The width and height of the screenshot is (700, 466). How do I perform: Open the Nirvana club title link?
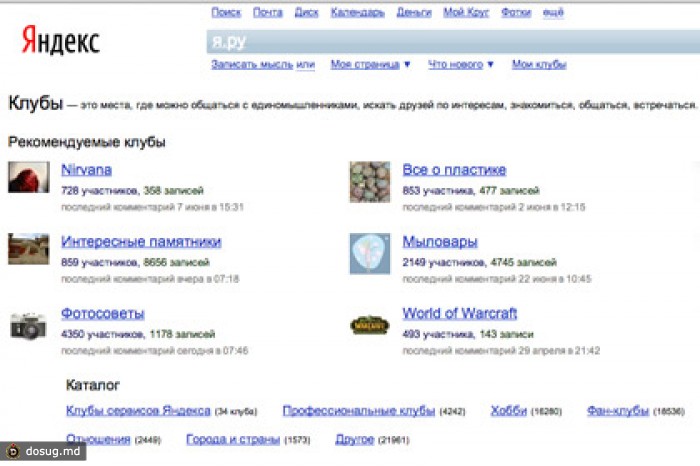click(86, 170)
